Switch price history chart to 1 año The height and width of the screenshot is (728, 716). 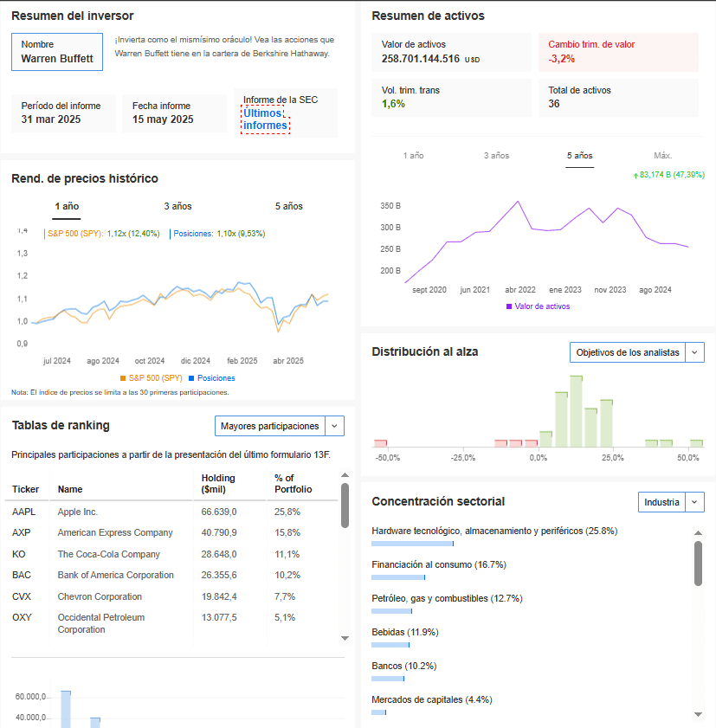(67, 206)
